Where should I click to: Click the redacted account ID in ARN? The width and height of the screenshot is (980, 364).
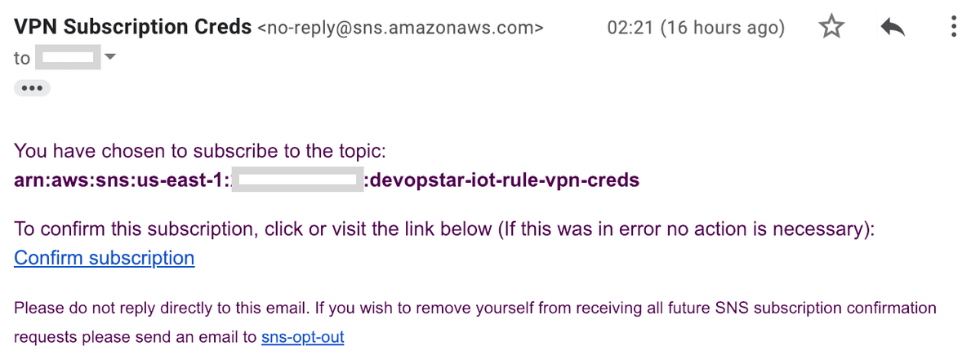296,180
